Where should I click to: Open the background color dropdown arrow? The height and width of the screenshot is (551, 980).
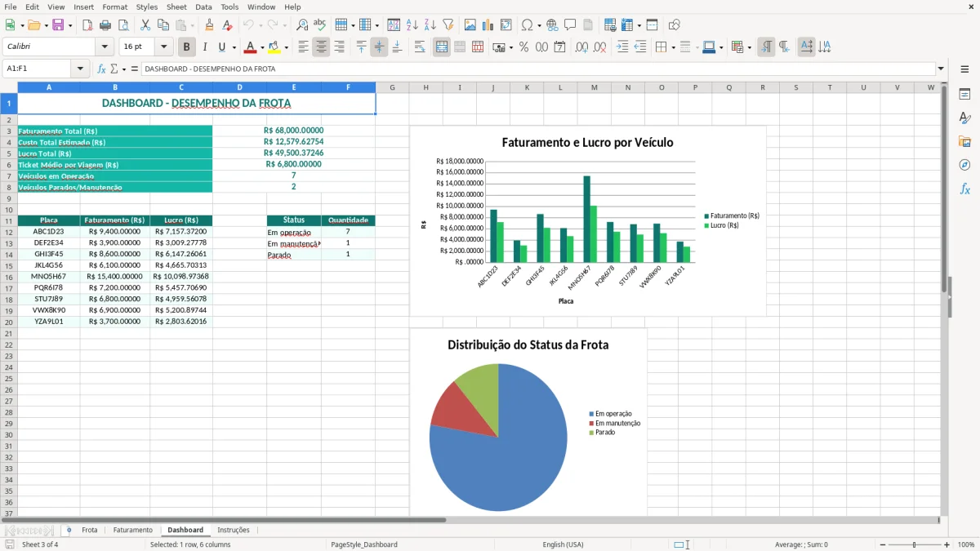(286, 47)
